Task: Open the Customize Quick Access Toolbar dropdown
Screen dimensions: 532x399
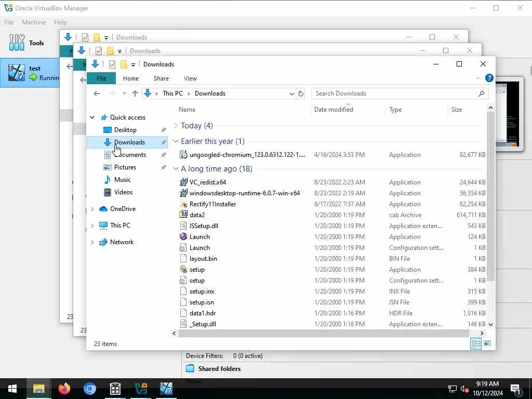Action: click(133, 64)
